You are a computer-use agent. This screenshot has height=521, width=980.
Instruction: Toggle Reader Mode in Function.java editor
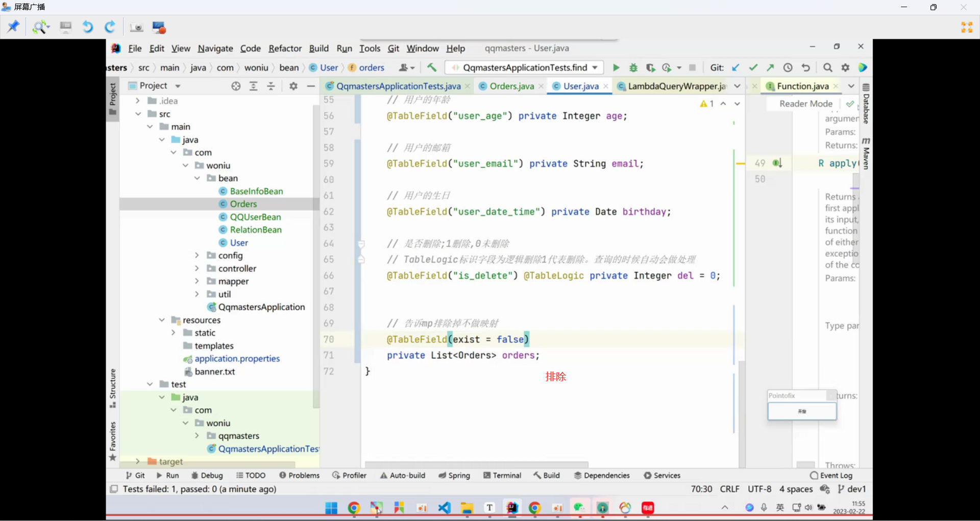[805, 104]
